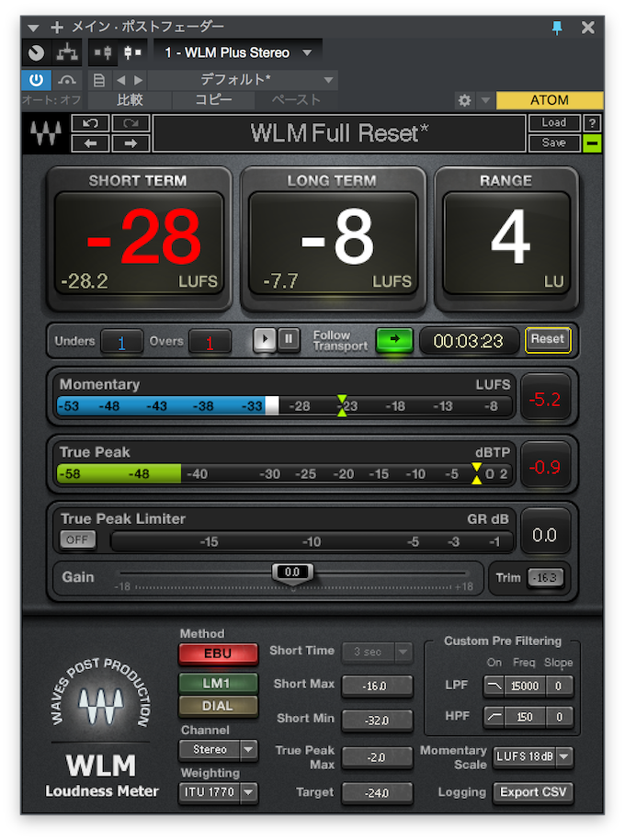Expand the arrow beside gear

tap(485, 100)
